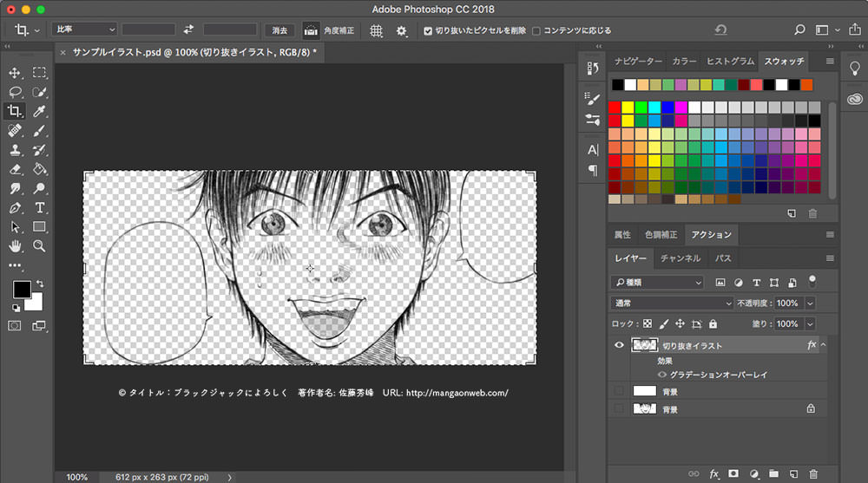
Task: Toggle lock transparent pixels
Action: tap(648, 323)
